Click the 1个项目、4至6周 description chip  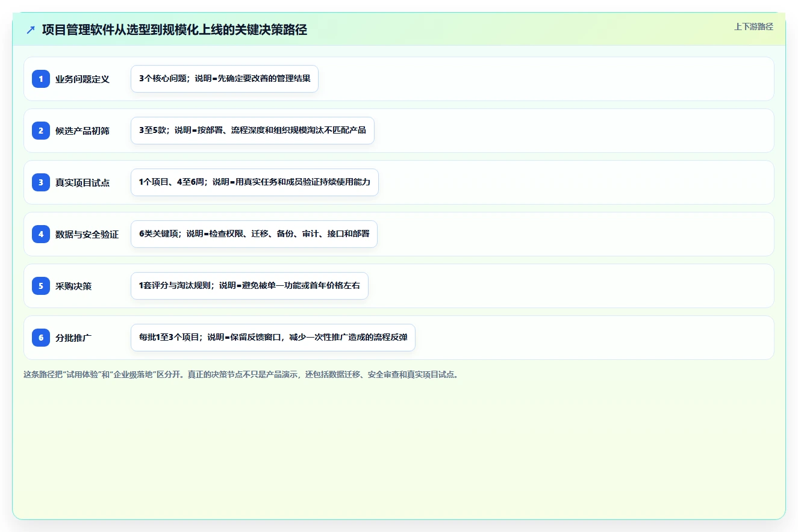tap(254, 182)
